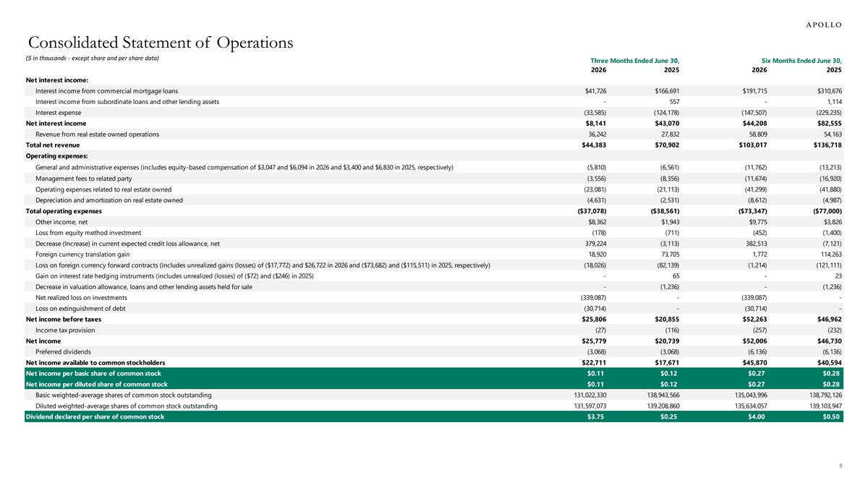Click the Management fees to related party row
The width and height of the screenshot is (868, 488).
coord(434,179)
